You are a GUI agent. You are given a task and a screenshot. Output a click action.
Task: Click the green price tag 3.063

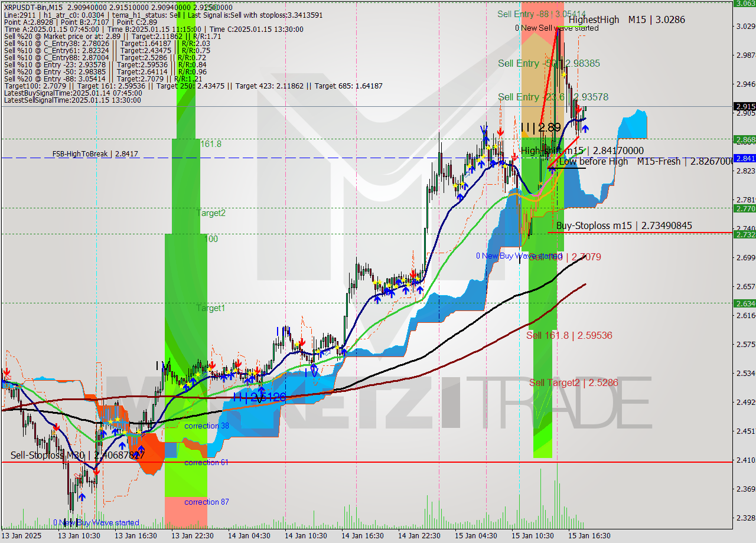tap(744, 3)
